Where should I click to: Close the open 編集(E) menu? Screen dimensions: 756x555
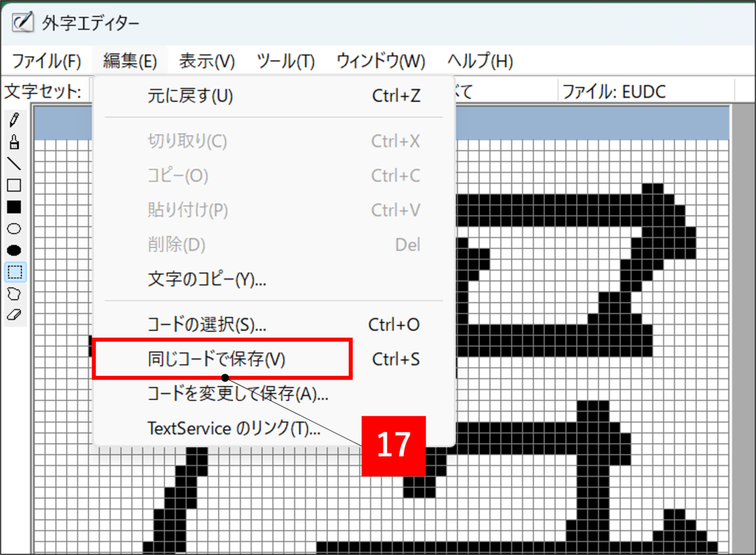coord(130,61)
